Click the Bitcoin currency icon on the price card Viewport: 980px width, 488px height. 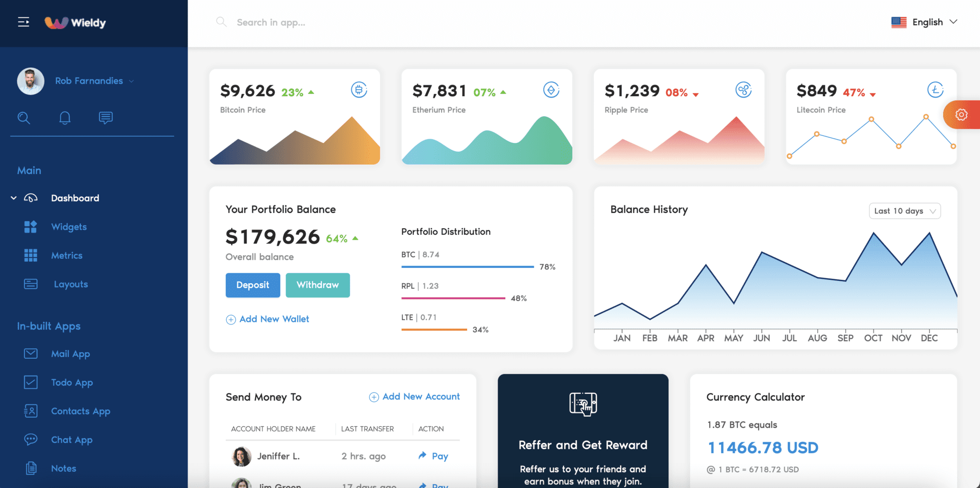(359, 90)
